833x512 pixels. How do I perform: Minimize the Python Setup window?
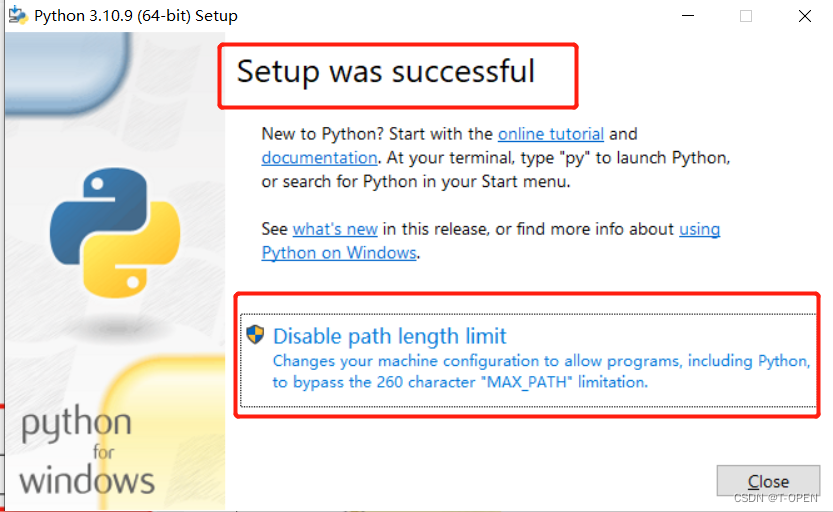point(688,16)
